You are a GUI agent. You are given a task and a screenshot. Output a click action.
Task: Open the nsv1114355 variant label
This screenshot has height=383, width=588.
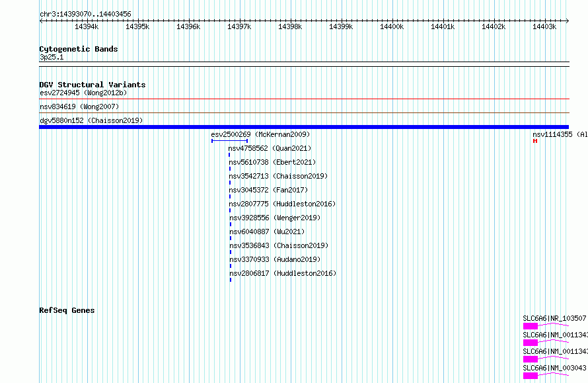click(560, 134)
